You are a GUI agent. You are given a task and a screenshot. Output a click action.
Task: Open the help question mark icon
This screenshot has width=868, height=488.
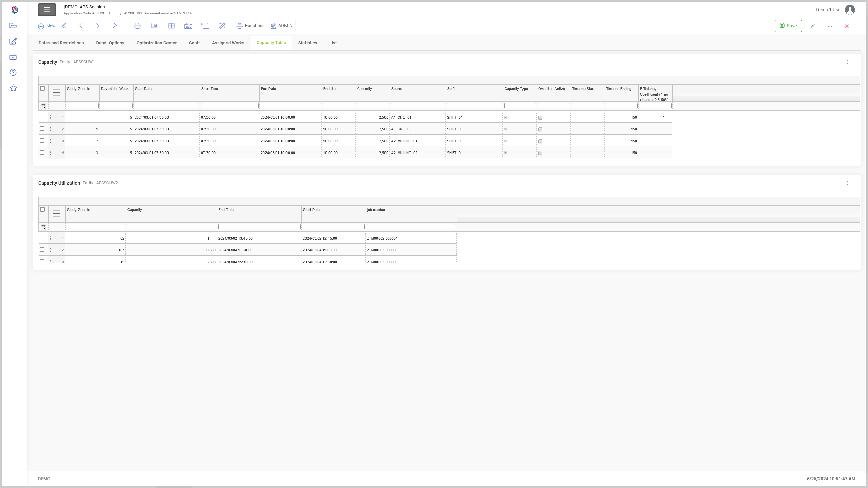click(x=13, y=73)
